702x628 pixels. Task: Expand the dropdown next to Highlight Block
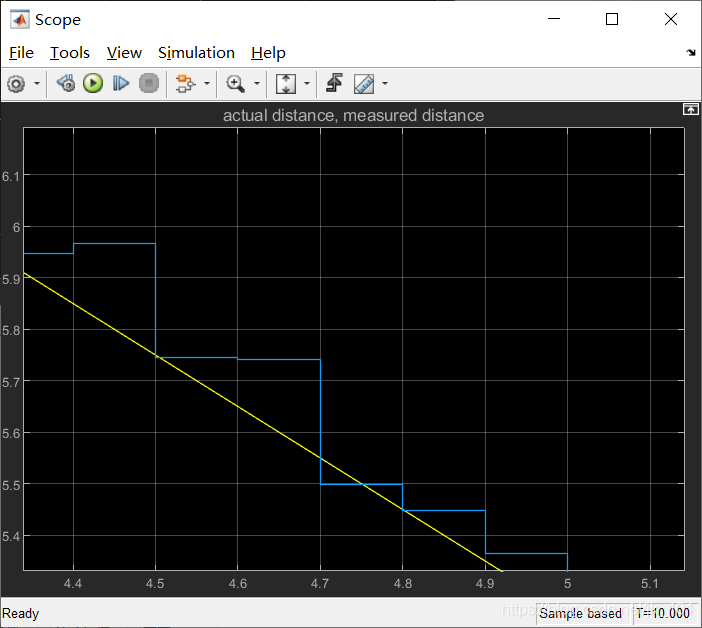(x=207, y=84)
